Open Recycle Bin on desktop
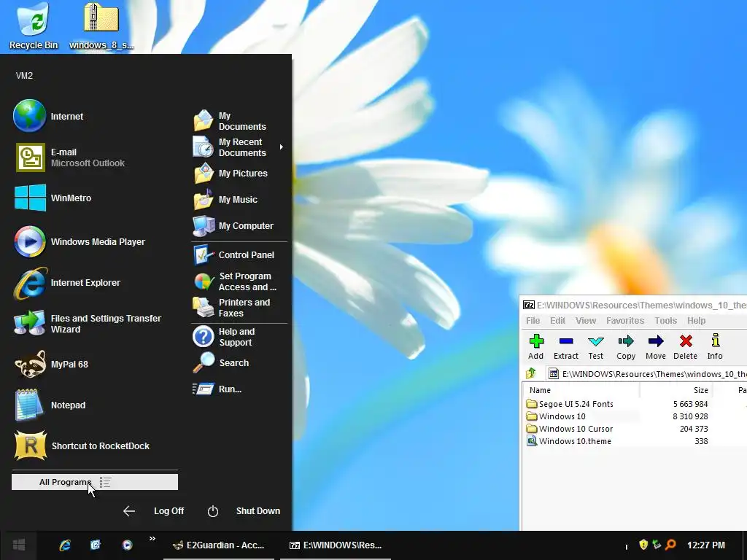Viewport: 747px width, 560px height. (x=34, y=26)
